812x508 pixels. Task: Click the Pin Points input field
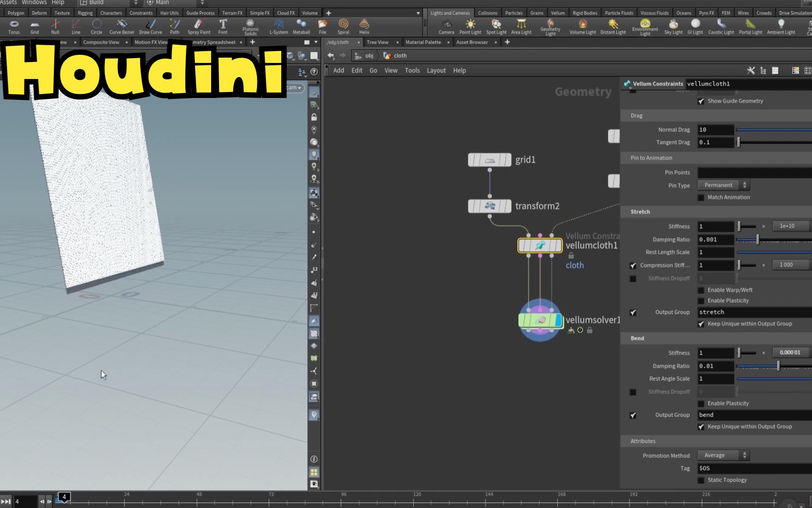755,173
